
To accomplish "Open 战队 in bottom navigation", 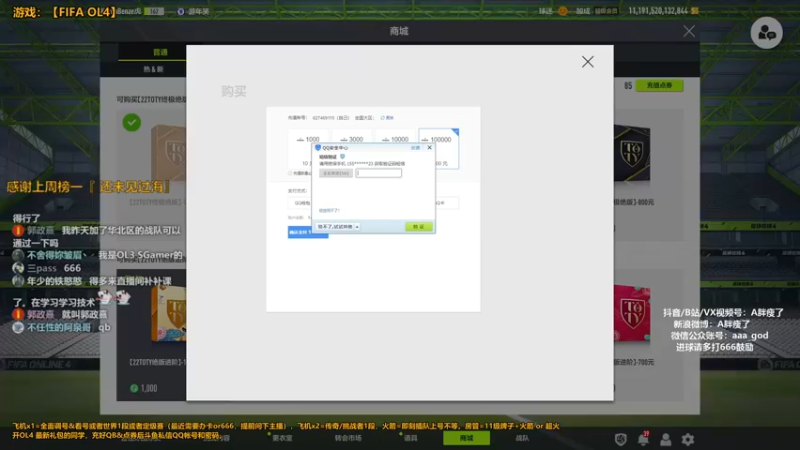I will [x=522, y=438].
